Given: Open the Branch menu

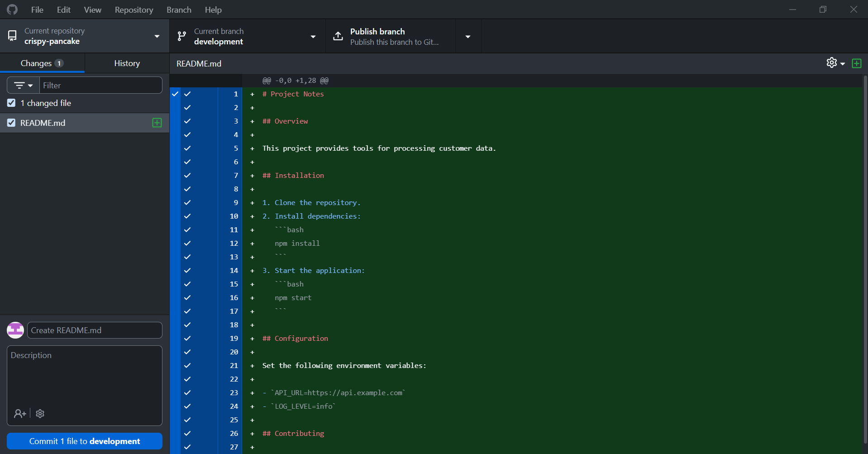Looking at the screenshot, I should tap(179, 10).
